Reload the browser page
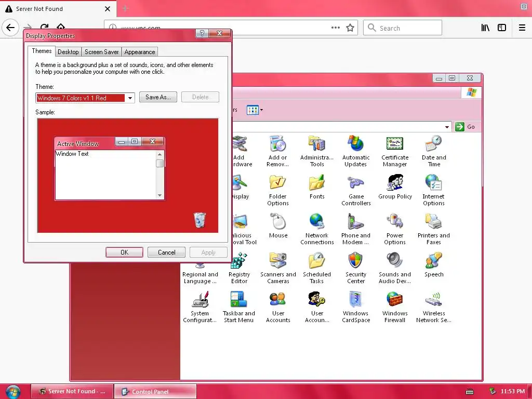 [44, 26]
